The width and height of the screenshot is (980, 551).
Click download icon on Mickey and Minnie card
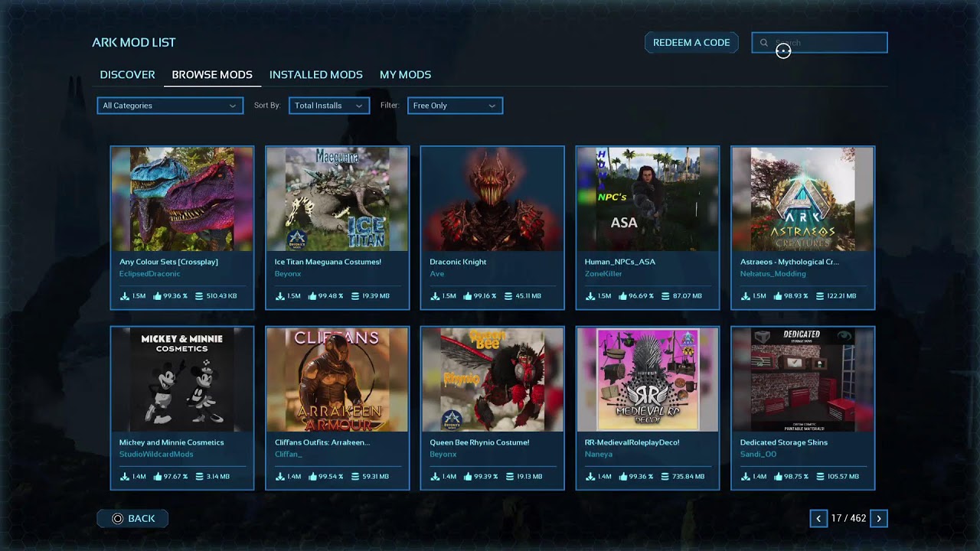click(124, 477)
